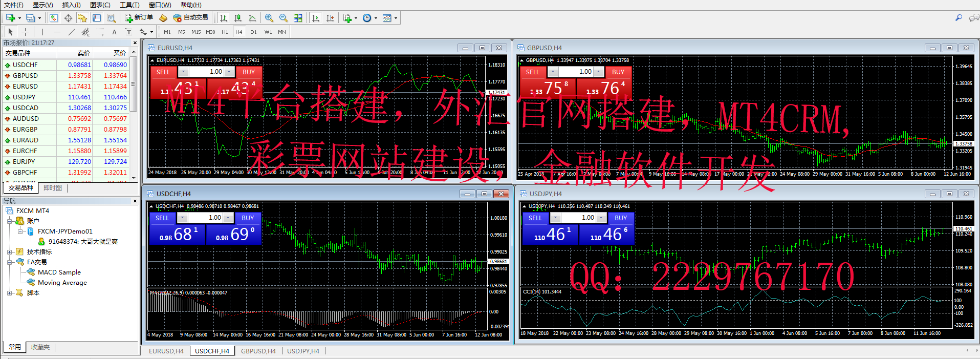Select the EURGBP row in Market Watch

pyautogui.click(x=65, y=129)
